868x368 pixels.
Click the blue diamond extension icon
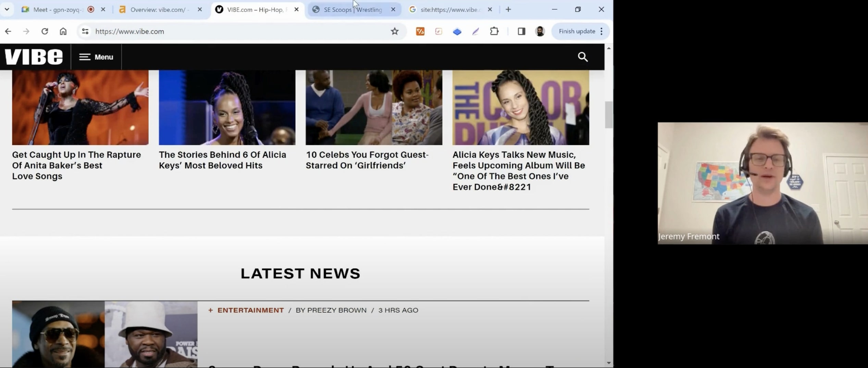pyautogui.click(x=457, y=32)
